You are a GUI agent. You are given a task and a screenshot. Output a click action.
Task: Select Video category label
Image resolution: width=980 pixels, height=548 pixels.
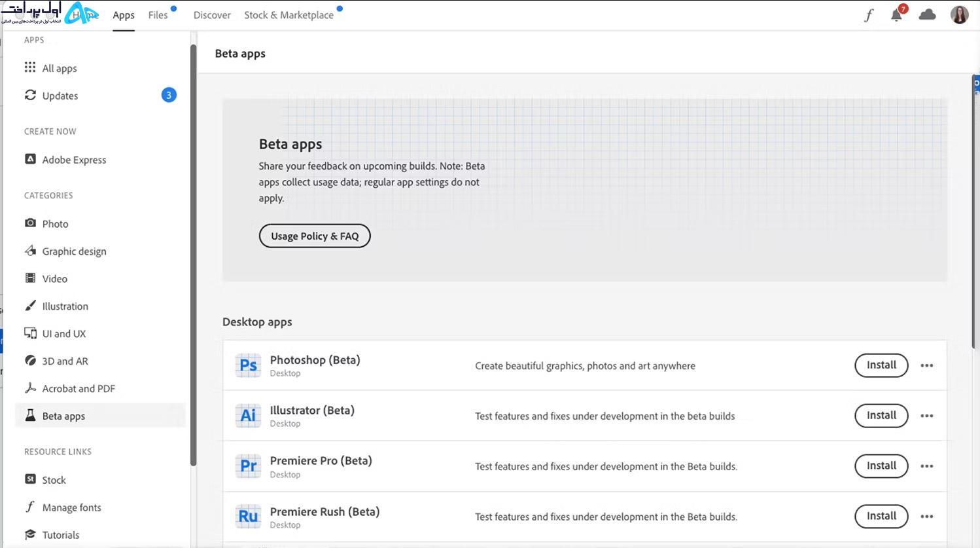pos(55,279)
